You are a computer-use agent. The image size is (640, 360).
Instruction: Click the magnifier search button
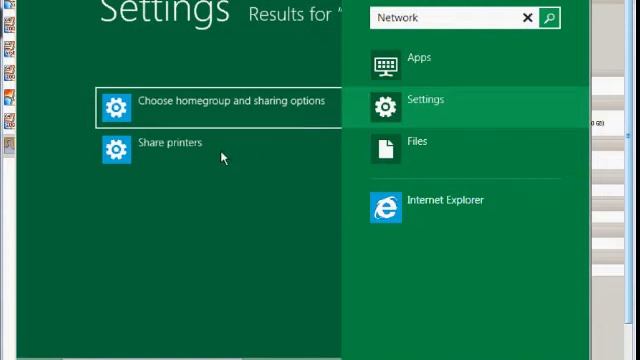[549, 18]
